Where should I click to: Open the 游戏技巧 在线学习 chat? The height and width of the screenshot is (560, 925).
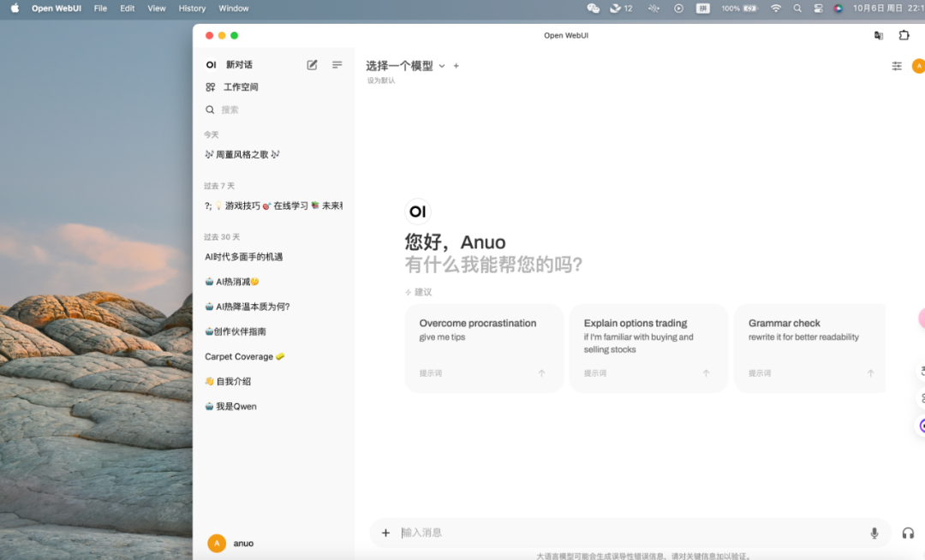[272, 206]
